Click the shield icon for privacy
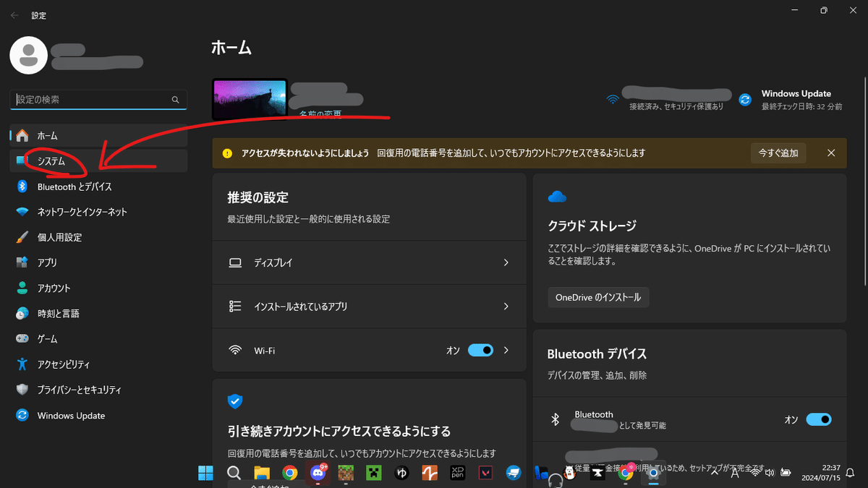This screenshot has height=488, width=868. (22, 390)
